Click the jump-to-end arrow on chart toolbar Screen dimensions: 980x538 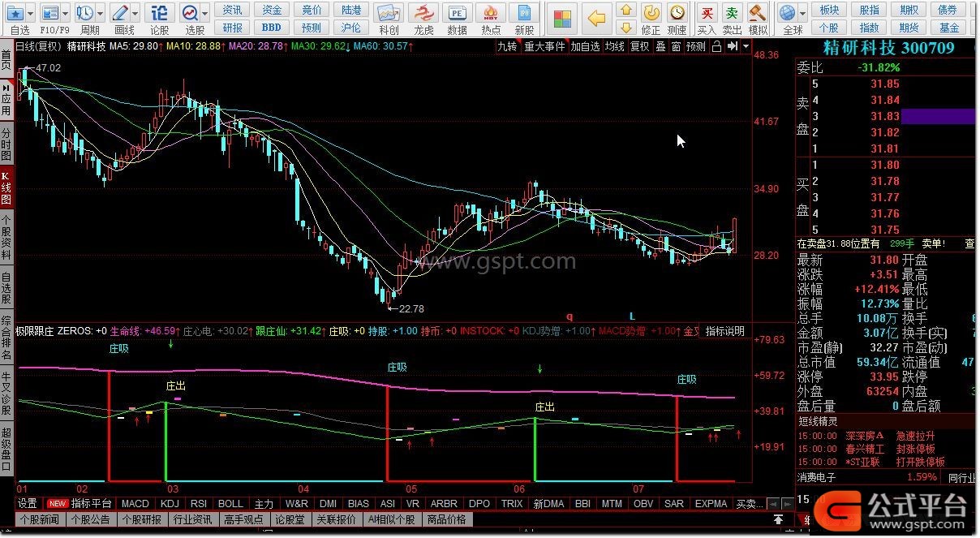(733, 46)
